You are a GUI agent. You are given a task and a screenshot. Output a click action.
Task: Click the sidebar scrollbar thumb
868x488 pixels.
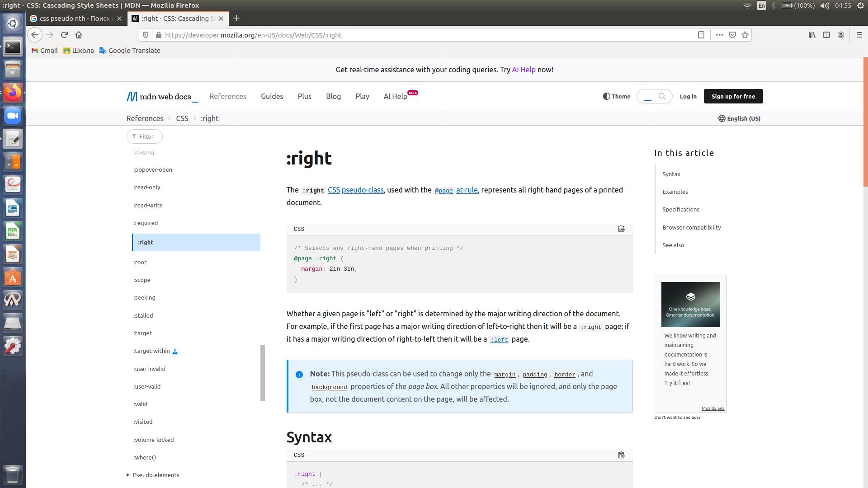(x=263, y=372)
